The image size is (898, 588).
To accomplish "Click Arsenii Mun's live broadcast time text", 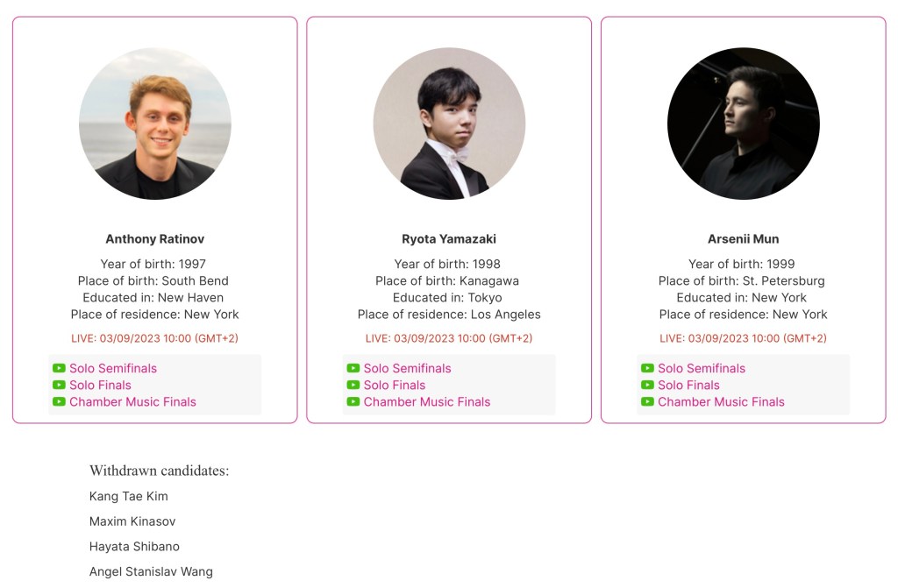I will pyautogui.click(x=744, y=338).
